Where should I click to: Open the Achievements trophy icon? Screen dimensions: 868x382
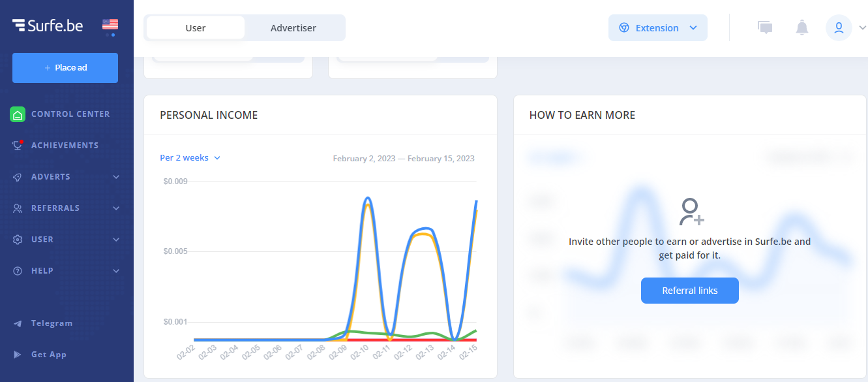click(18, 146)
